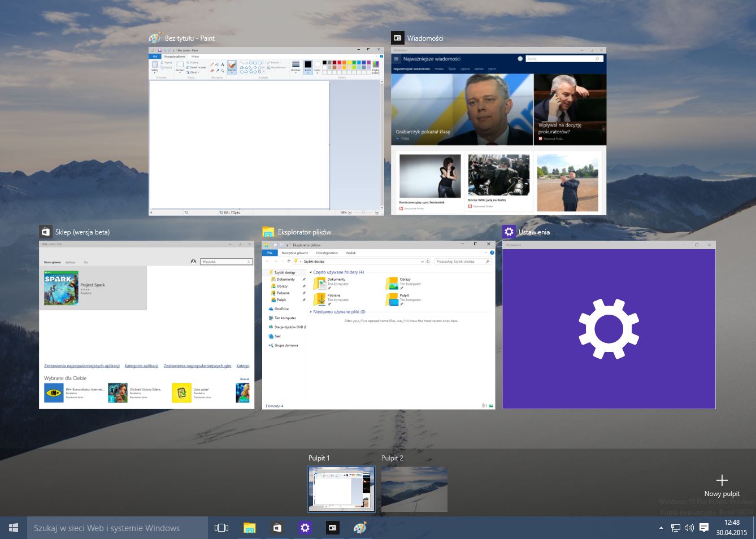Click the taskbar clock showing 12:48
Image resolution: width=756 pixels, height=539 pixels.
732,528
